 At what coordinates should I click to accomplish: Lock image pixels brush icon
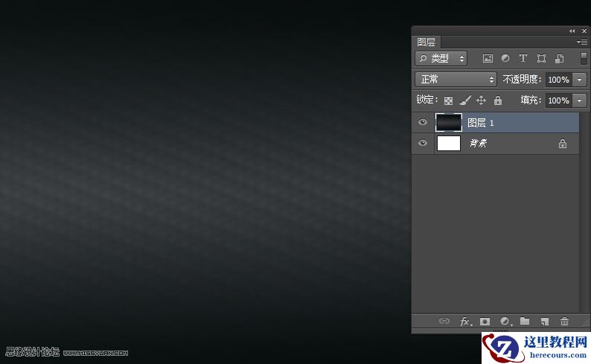click(x=465, y=100)
